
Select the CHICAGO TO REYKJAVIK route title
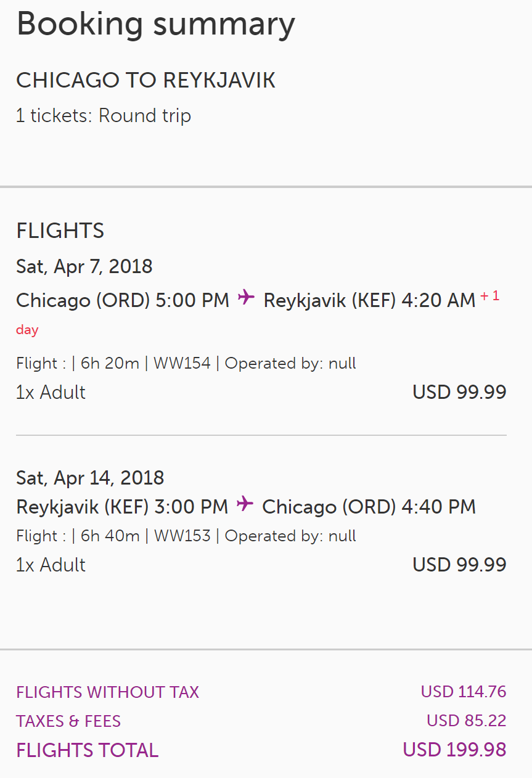point(145,81)
